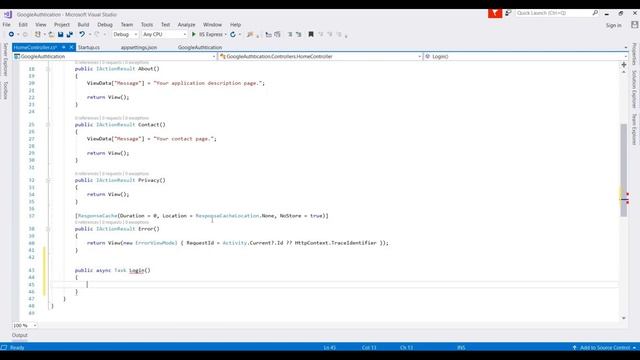Collapse the Privacy() method outline toggle
The width and height of the screenshot is (640, 360).
(48, 180)
